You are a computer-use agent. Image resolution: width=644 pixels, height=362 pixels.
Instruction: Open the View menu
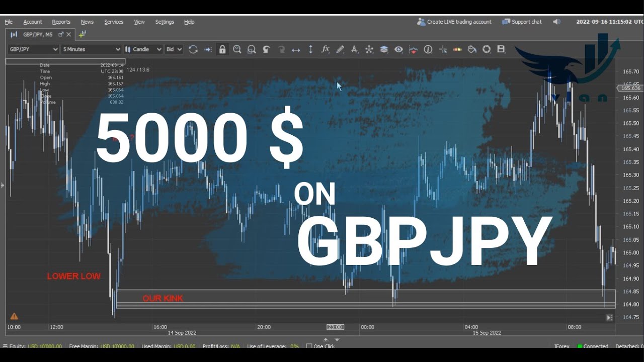(x=139, y=22)
